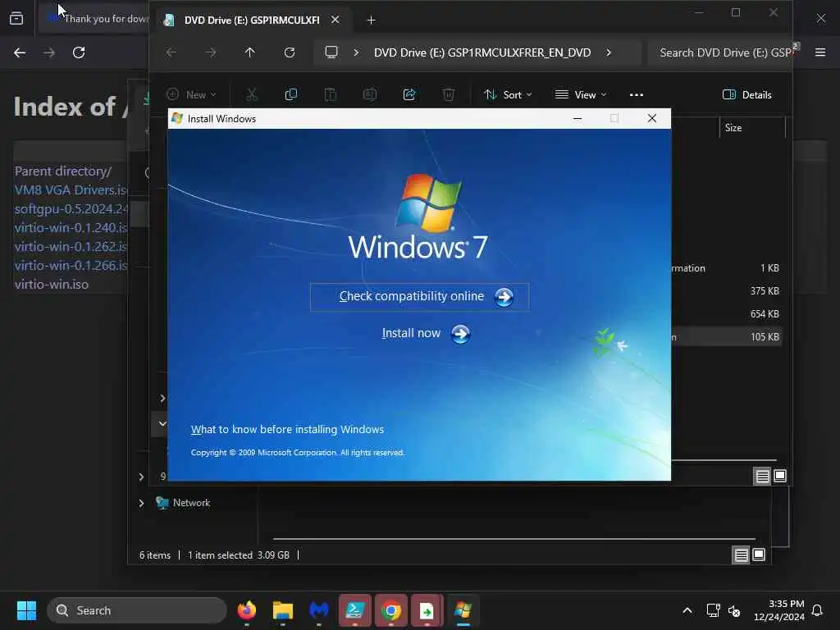Click the Cut icon in Explorer toolbar
The width and height of the screenshot is (840, 630).
click(x=251, y=95)
